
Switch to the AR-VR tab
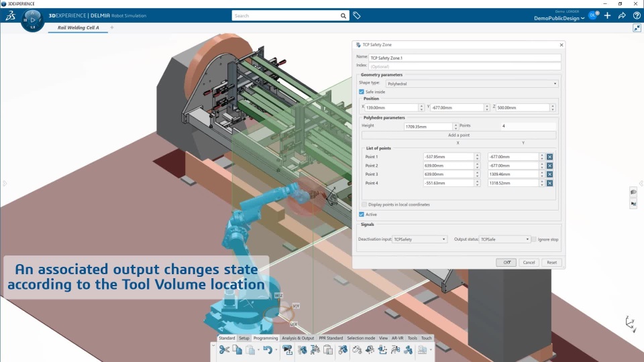(x=397, y=338)
